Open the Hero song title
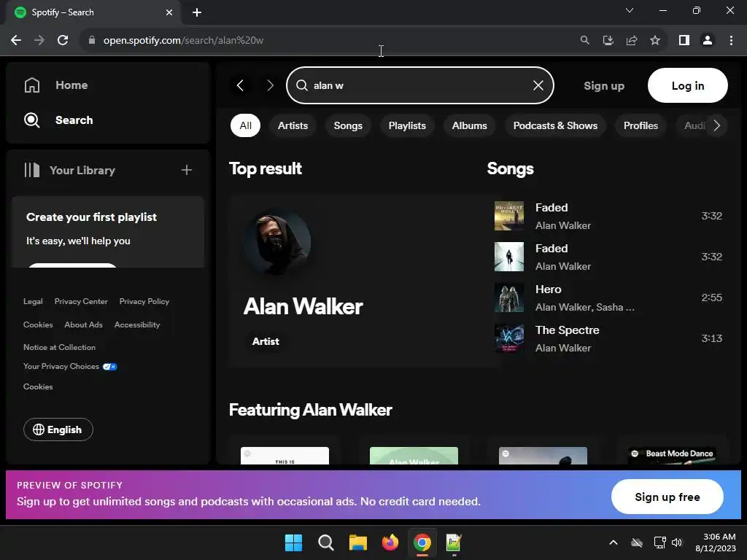This screenshot has width=747, height=560. [x=549, y=289]
